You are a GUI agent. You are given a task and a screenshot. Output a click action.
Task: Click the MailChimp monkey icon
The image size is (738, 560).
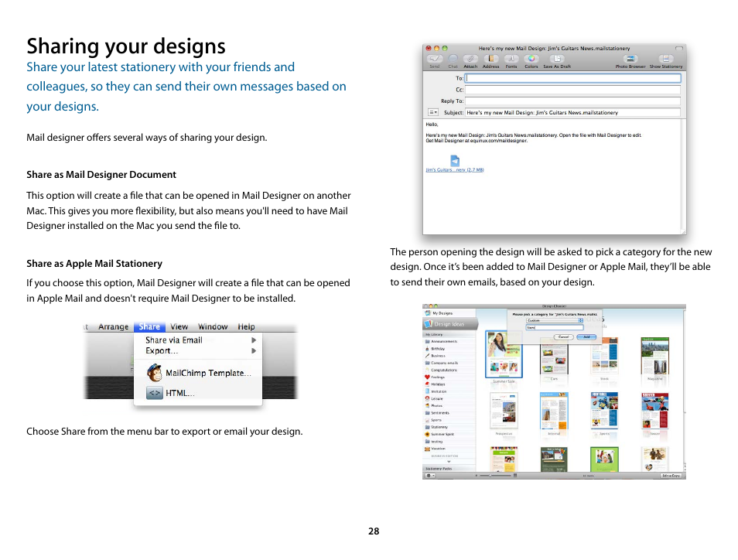tap(155, 373)
